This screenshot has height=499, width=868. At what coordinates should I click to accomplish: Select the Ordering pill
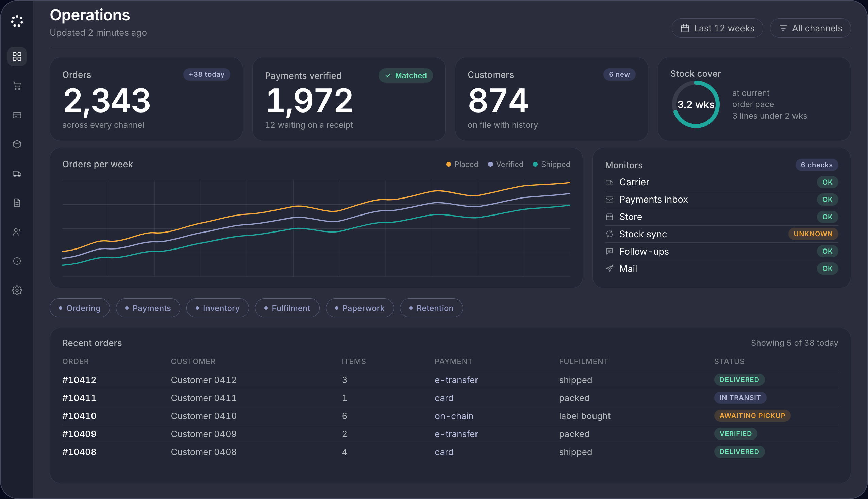80,308
